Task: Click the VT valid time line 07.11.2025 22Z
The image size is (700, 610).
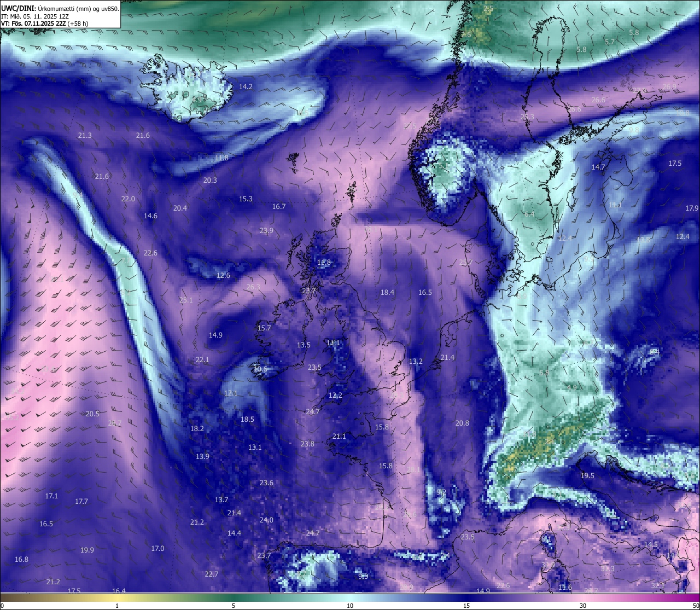Action: point(45,24)
